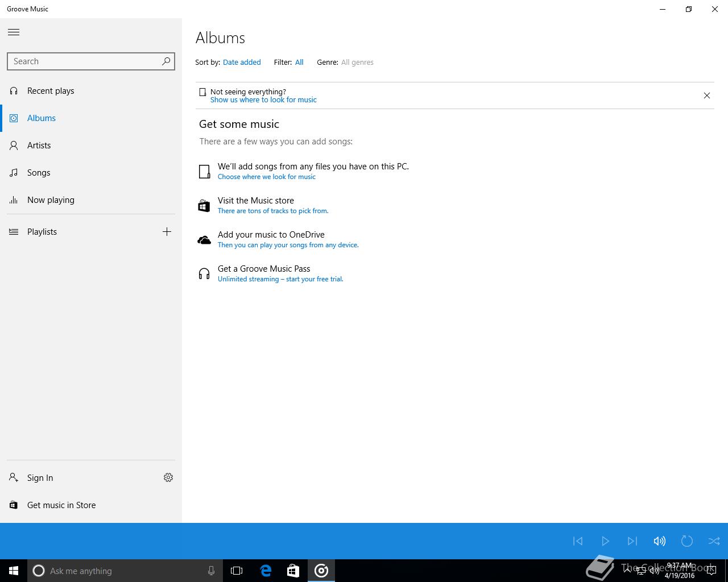Open the Filter All dropdown
Image resolution: width=728 pixels, height=582 pixels.
(x=299, y=63)
